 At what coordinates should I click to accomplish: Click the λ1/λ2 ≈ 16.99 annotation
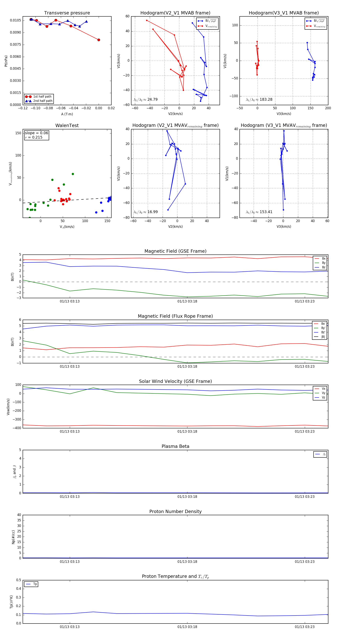pos(146,212)
